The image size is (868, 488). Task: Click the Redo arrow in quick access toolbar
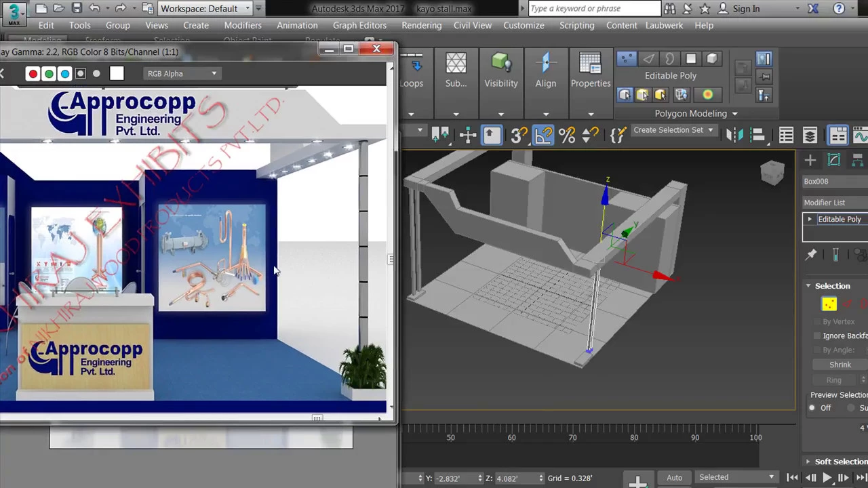click(x=120, y=9)
